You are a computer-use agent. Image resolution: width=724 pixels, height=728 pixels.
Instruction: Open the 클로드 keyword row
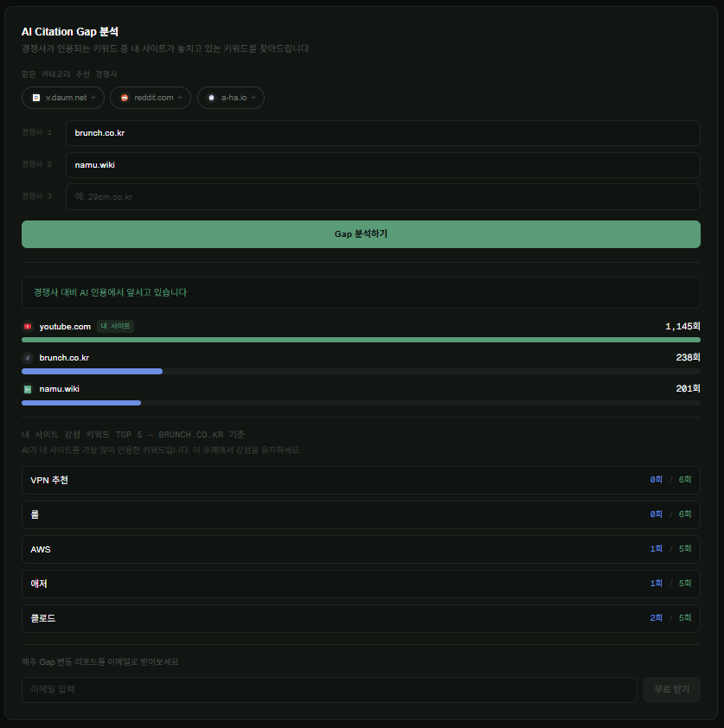(x=361, y=618)
